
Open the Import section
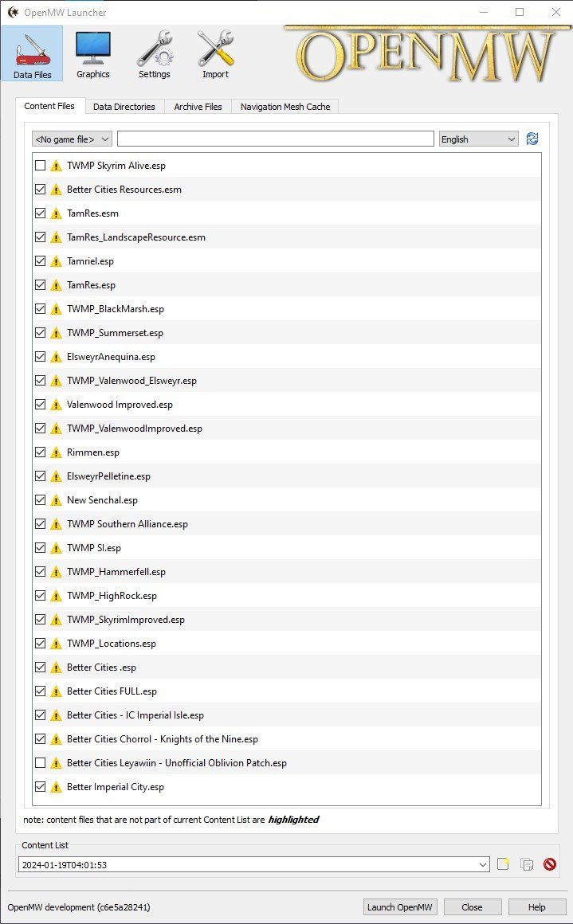215,53
